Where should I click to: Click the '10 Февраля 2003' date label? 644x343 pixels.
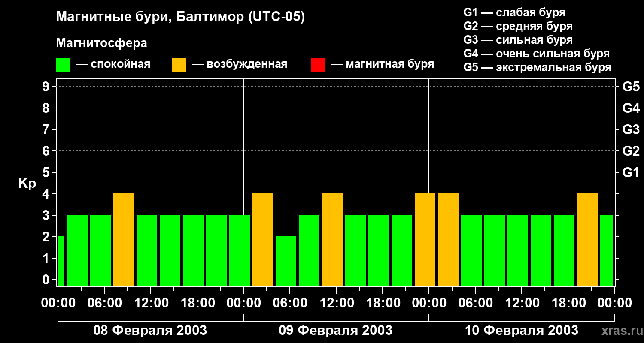coord(522,331)
